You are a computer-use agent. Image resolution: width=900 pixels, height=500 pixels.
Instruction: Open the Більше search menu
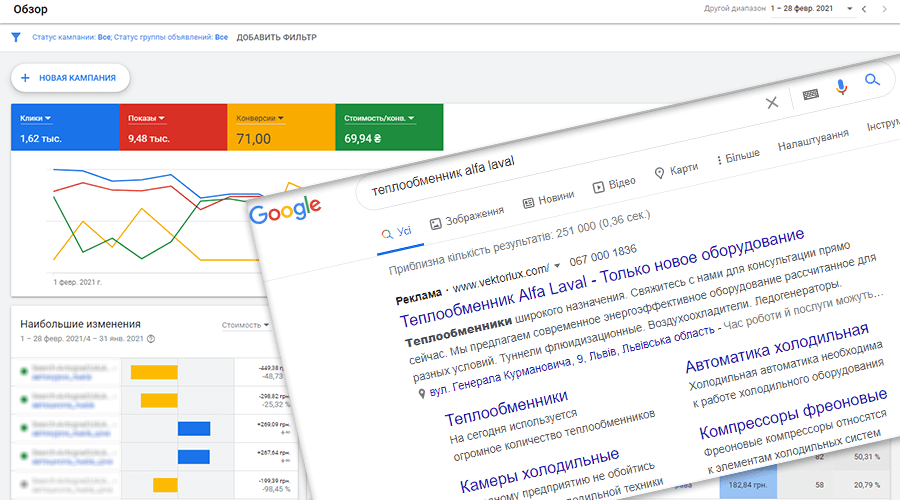739,157
